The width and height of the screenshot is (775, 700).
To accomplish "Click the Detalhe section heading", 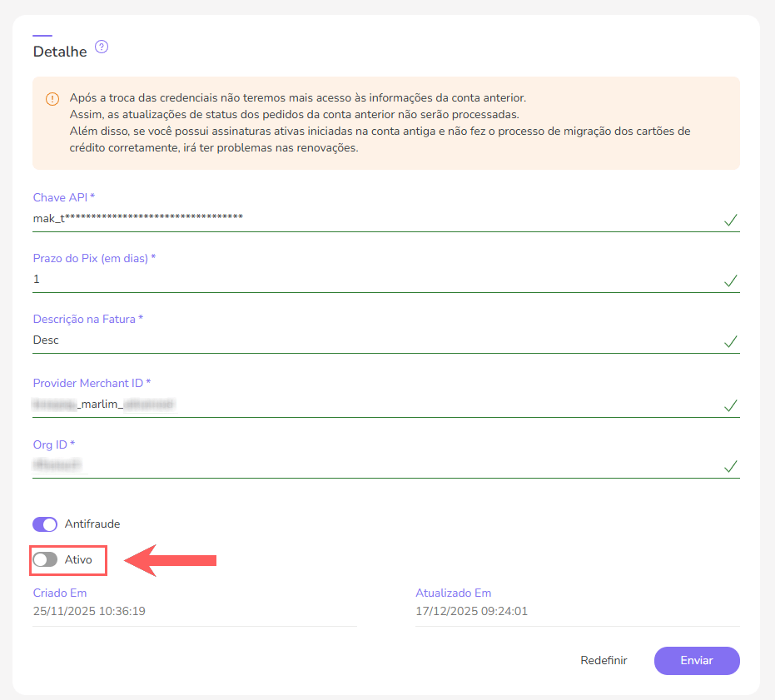I will pyautogui.click(x=60, y=52).
